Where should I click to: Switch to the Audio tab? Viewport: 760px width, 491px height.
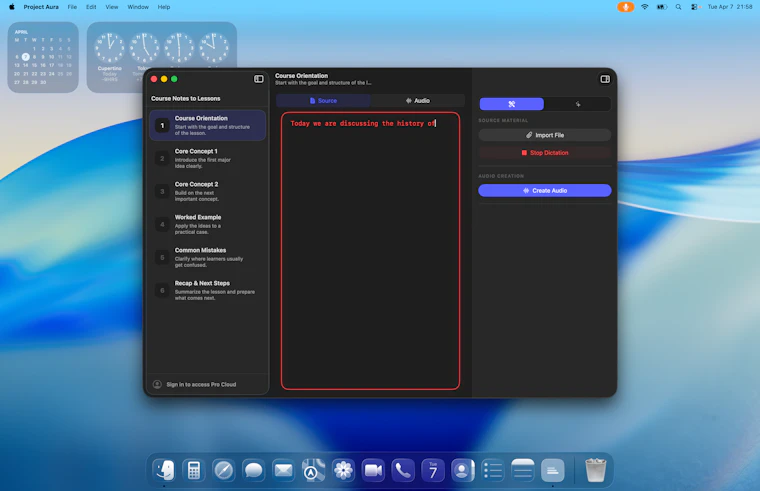[417, 101]
